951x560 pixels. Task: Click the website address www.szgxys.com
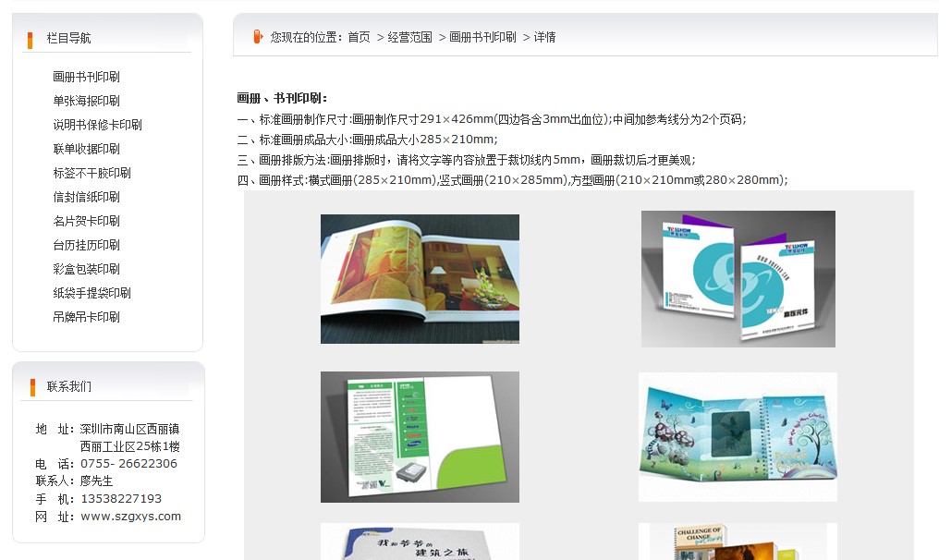130,517
